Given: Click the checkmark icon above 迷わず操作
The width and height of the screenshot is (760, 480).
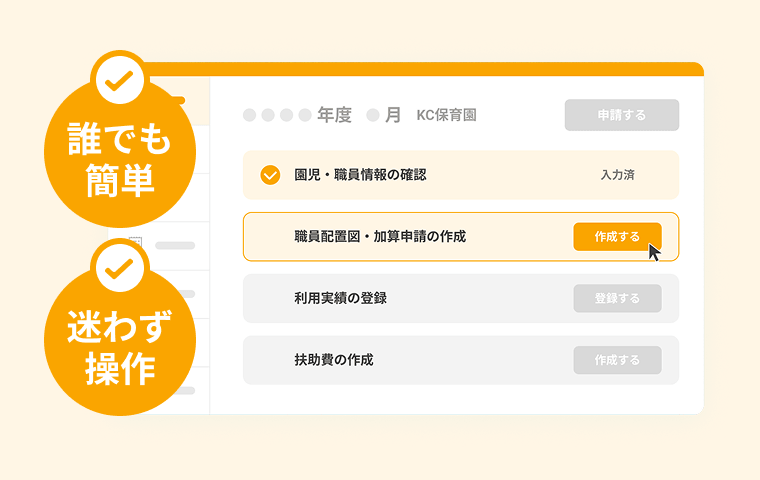Looking at the screenshot, I should (x=119, y=268).
